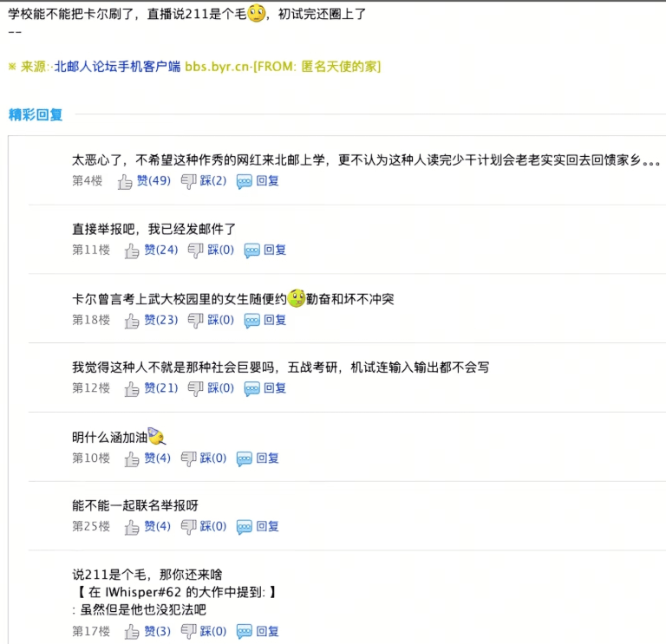Click reply bubble icon on 11th floor
Screen dimensions: 666x644
[x=251, y=250]
